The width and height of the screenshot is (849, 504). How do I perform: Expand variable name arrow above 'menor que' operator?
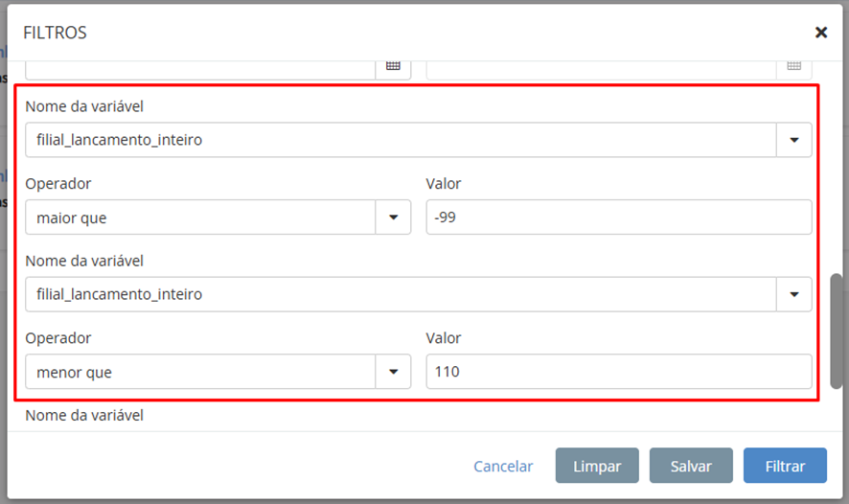tap(793, 294)
